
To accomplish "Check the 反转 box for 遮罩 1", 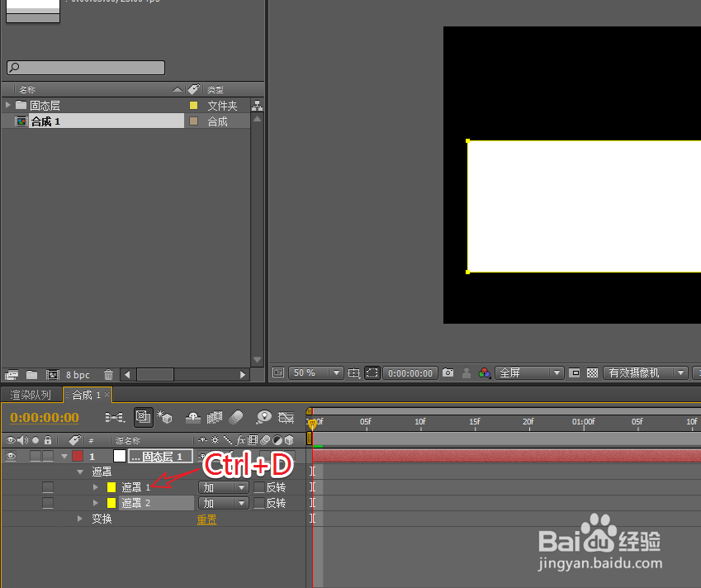I will pos(259,487).
